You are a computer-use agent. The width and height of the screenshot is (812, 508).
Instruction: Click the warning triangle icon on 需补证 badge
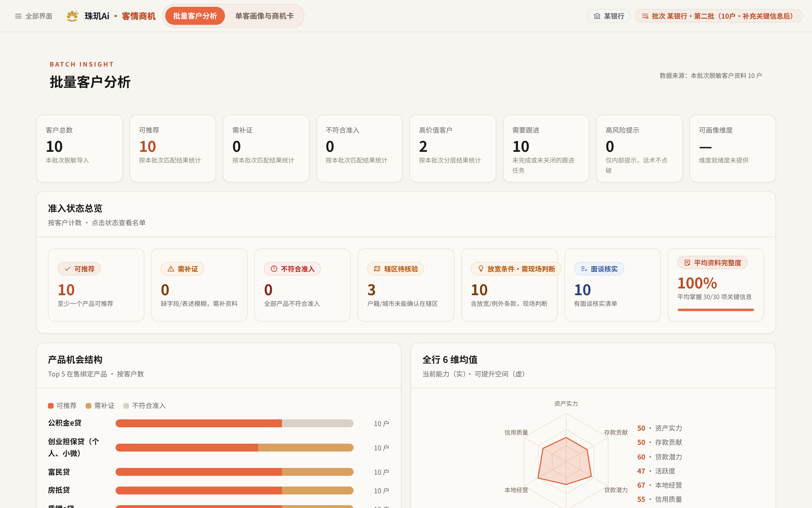[171, 269]
